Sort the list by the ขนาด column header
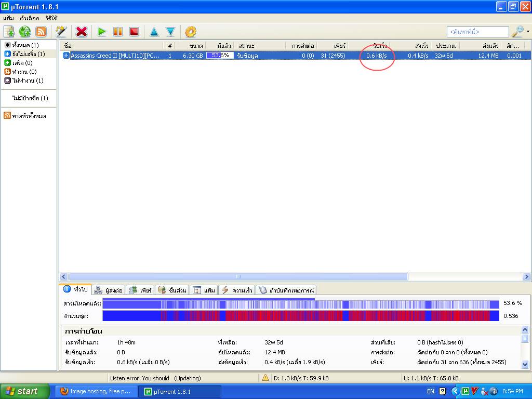 tap(190, 46)
